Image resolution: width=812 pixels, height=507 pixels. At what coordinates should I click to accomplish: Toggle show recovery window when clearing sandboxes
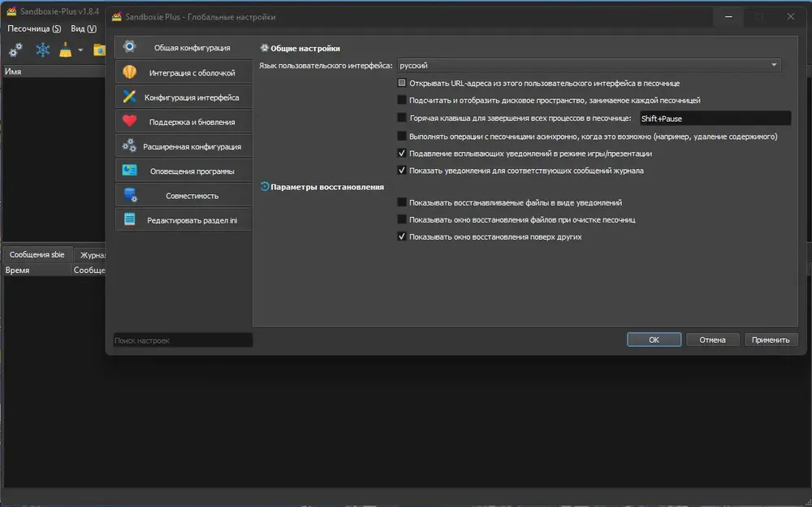click(402, 219)
